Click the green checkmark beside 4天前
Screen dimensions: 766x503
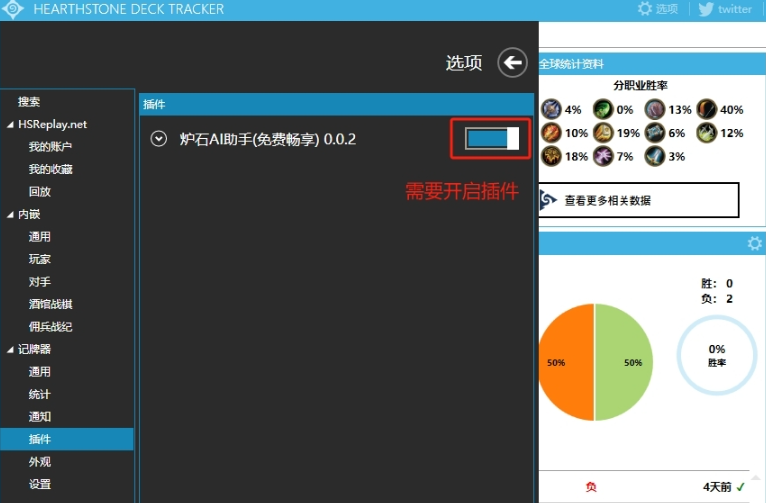tap(740, 487)
